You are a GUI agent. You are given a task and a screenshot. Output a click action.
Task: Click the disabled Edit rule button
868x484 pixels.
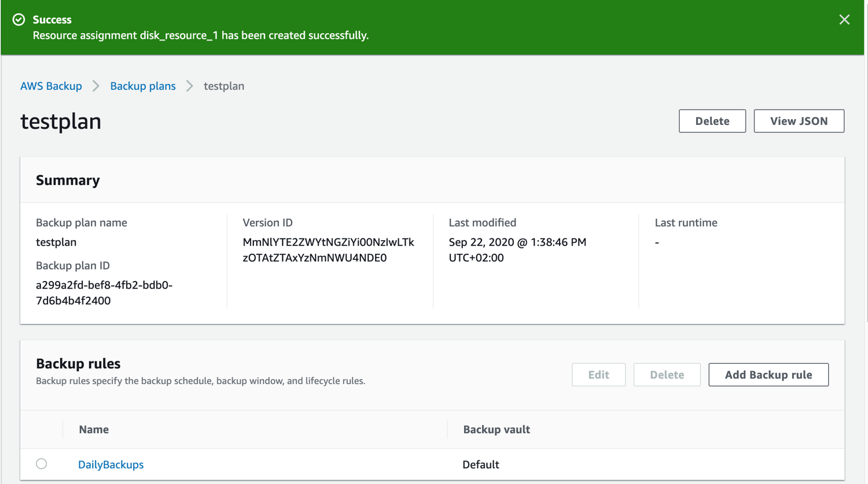click(598, 374)
